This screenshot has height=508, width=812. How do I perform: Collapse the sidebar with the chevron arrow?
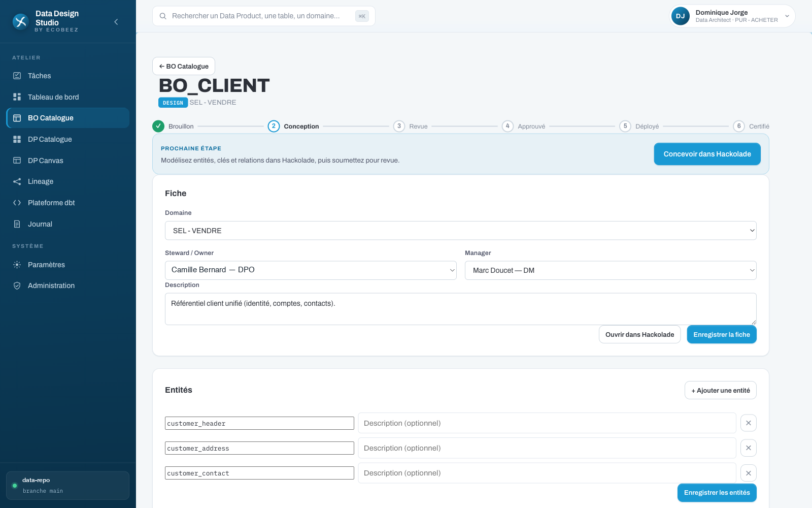(116, 22)
